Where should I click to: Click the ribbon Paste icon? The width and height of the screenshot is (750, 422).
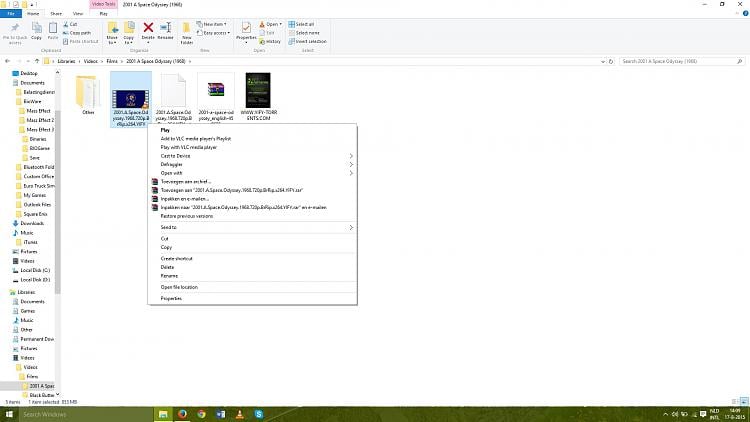click(x=53, y=28)
